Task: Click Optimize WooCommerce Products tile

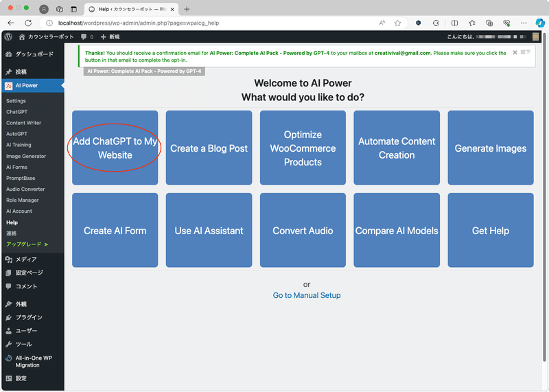Action: point(303,148)
